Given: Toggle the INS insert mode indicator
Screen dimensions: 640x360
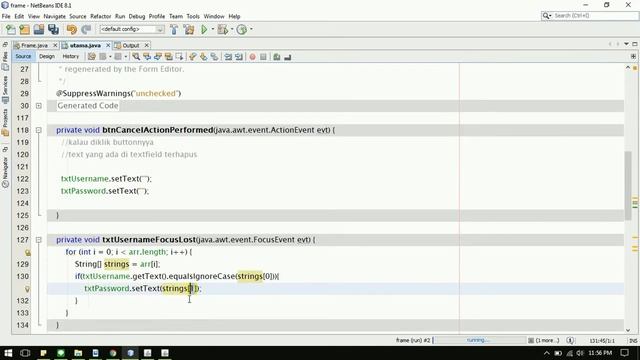Looking at the screenshot, I should pyautogui.click(x=633, y=340).
